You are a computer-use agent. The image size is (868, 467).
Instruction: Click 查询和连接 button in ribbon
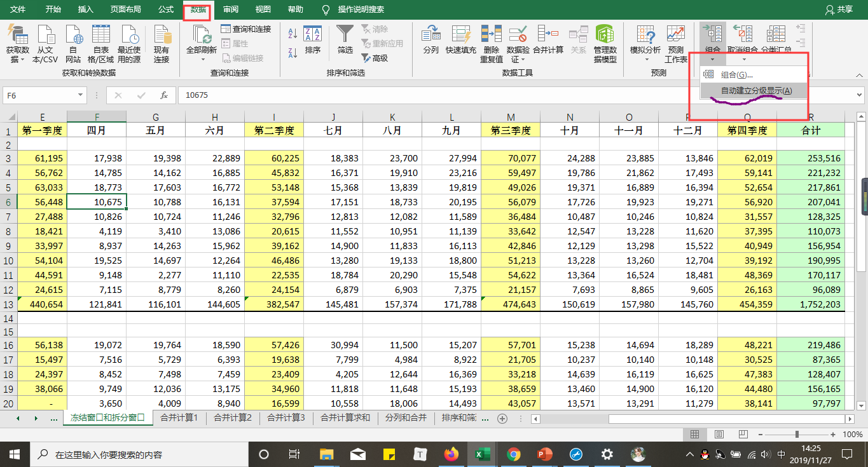(246, 29)
